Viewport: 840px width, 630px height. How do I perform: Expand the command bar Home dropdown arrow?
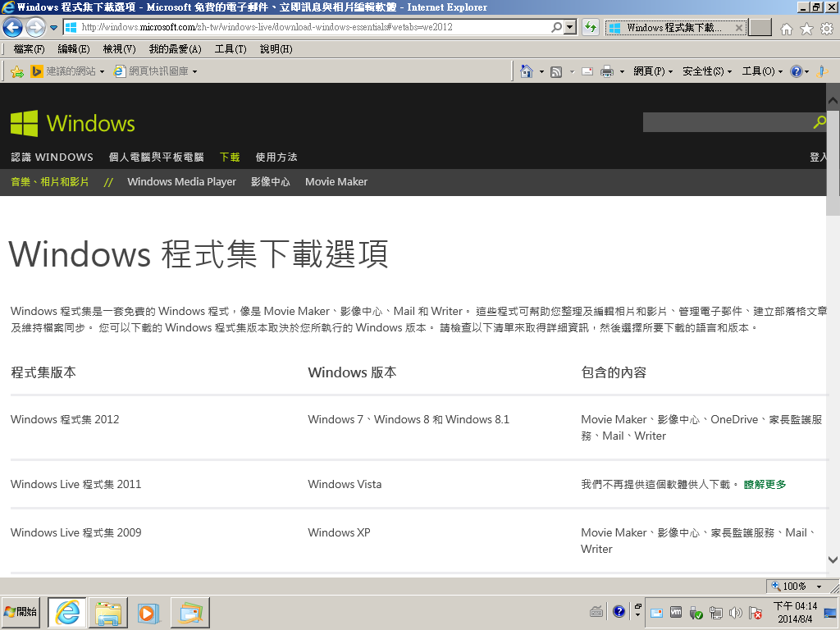541,72
